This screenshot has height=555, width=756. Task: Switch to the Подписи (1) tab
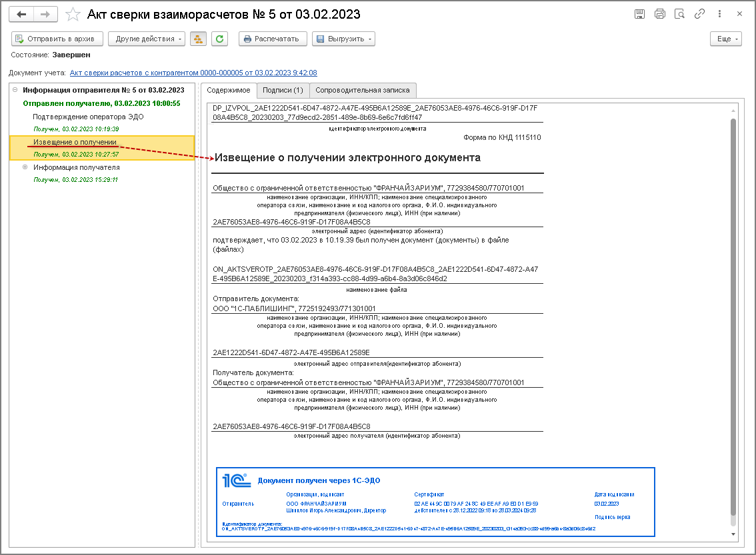[283, 90]
